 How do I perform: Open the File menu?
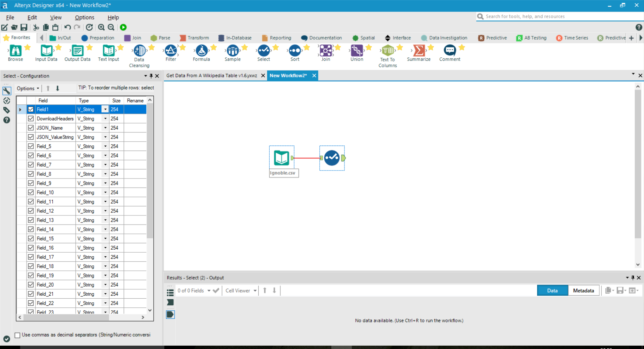click(x=10, y=17)
